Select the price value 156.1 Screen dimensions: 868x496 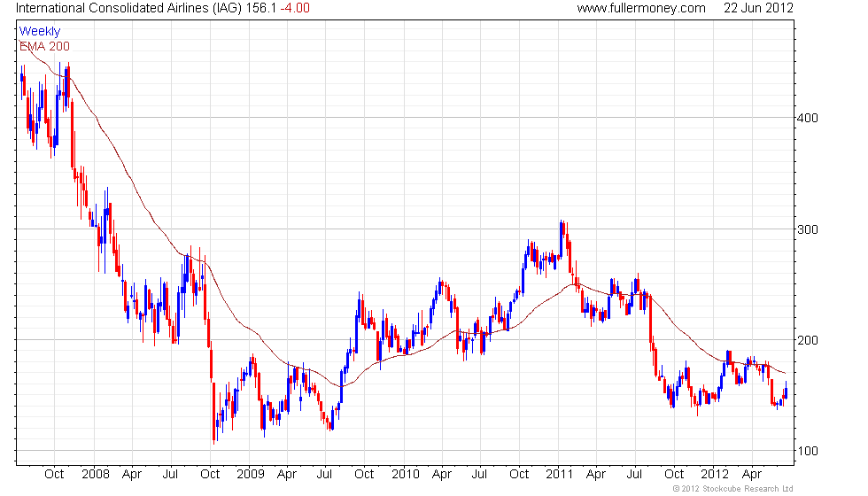tap(260, 8)
